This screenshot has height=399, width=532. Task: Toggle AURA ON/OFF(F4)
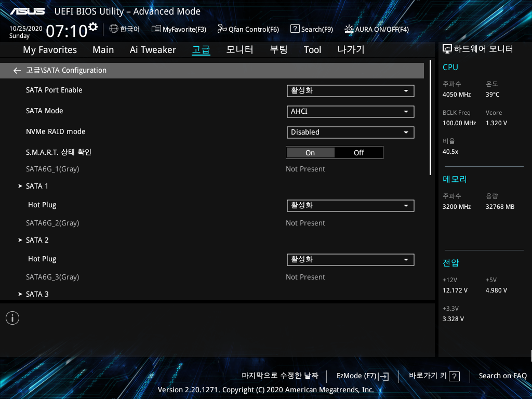point(376,29)
